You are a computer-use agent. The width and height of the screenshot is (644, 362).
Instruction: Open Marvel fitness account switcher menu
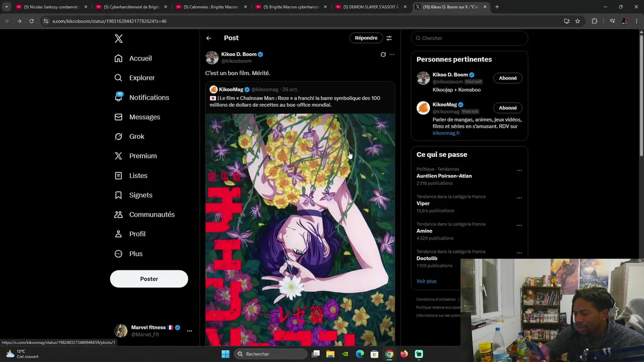[189, 331]
